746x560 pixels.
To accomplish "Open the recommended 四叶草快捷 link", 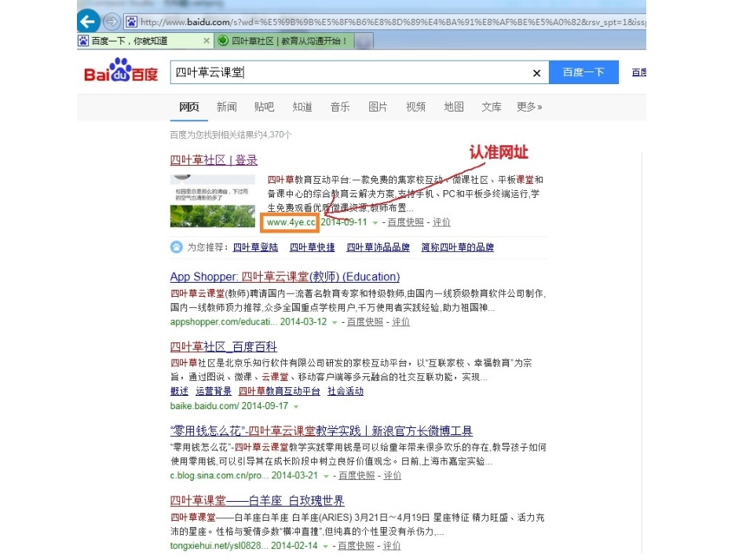I will click(312, 247).
